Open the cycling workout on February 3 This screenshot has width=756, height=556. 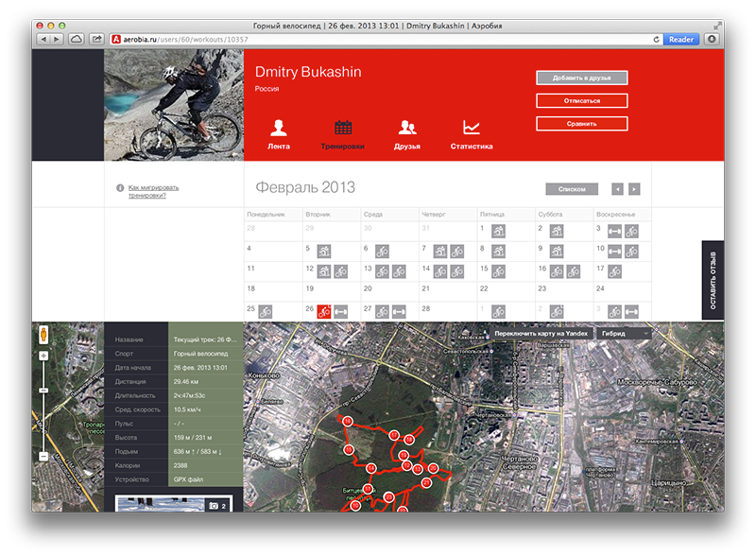(x=631, y=231)
